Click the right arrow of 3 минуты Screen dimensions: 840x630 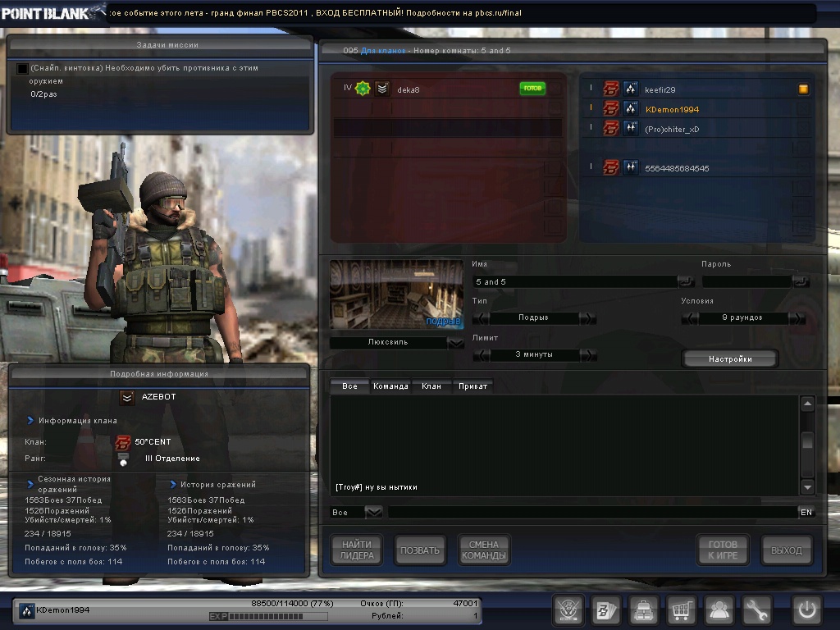pos(587,354)
